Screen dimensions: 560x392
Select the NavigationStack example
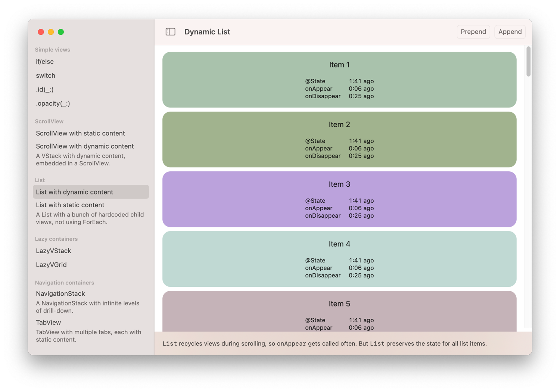pyautogui.click(x=60, y=294)
